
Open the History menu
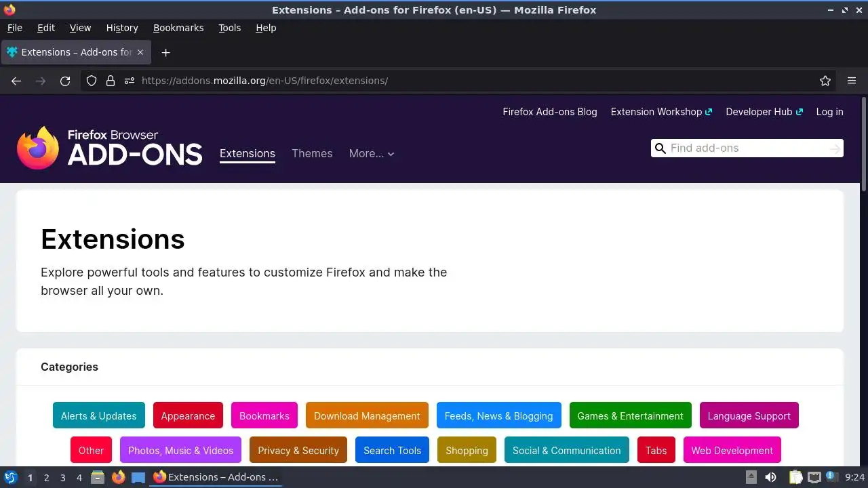tap(122, 28)
